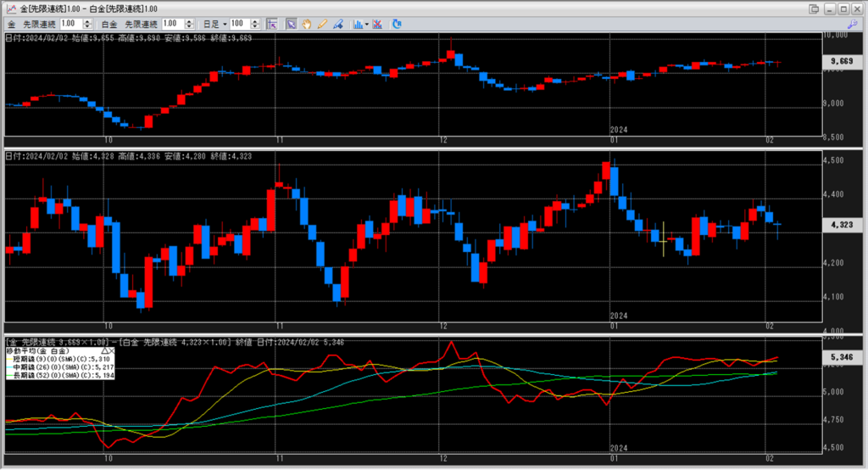Viewport: 868px width, 470px height.
Task: Click the detach window icon in title bar
Action: 815,8
